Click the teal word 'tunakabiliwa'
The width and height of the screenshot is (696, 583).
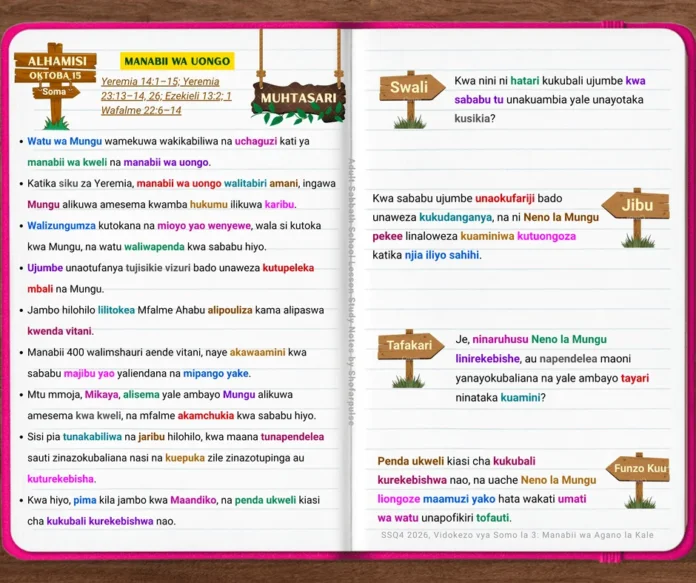(x=92, y=436)
